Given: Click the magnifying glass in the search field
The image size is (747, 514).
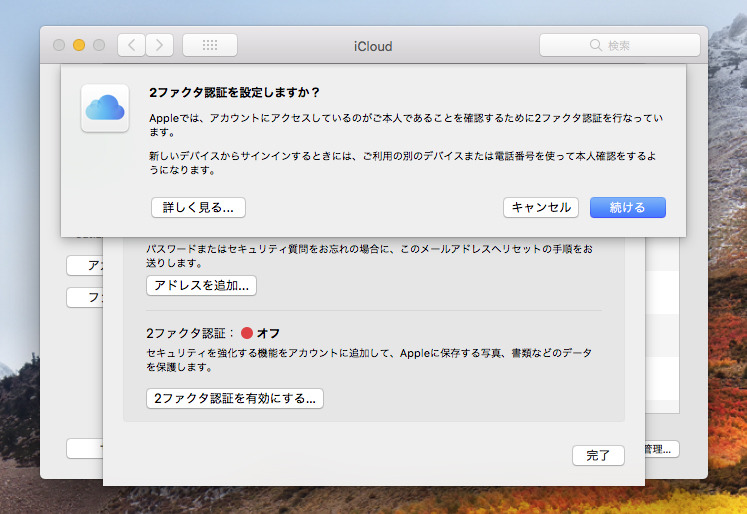Looking at the screenshot, I should 596,45.
